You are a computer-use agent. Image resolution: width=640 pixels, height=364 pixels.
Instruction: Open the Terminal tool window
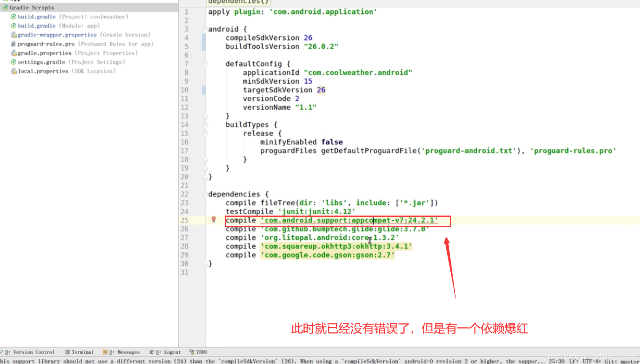79,352
